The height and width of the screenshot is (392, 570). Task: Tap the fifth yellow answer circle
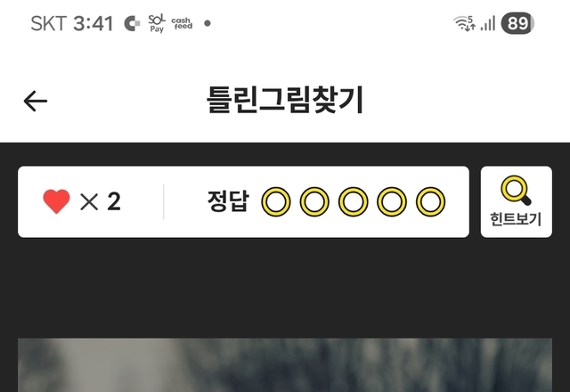point(430,202)
